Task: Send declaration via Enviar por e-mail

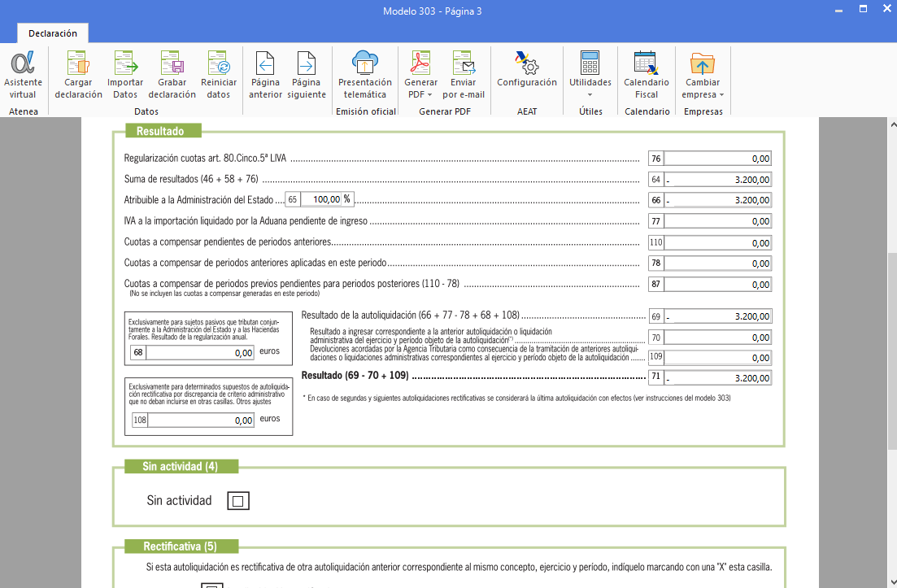Action: click(x=464, y=75)
